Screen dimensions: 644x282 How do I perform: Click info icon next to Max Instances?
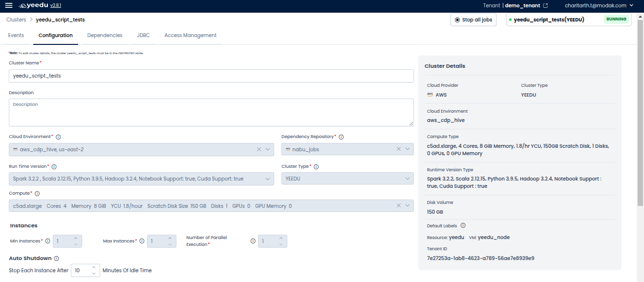pyautogui.click(x=142, y=241)
